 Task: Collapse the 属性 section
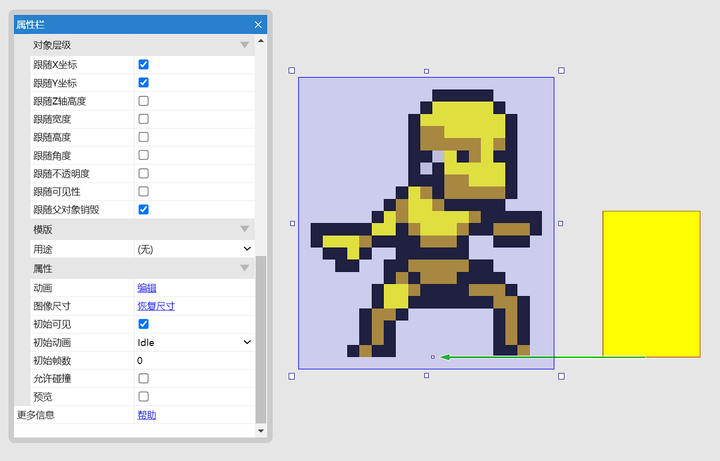coord(244,268)
